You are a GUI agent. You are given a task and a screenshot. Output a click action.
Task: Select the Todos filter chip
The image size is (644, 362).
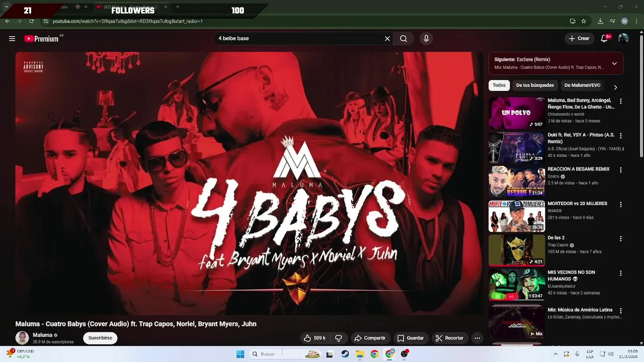(499, 85)
